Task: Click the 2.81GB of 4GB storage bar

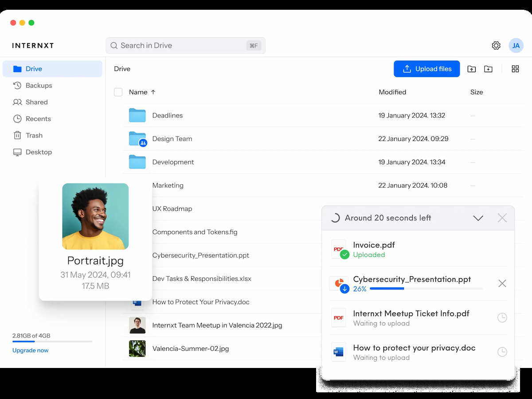Action: click(52, 341)
